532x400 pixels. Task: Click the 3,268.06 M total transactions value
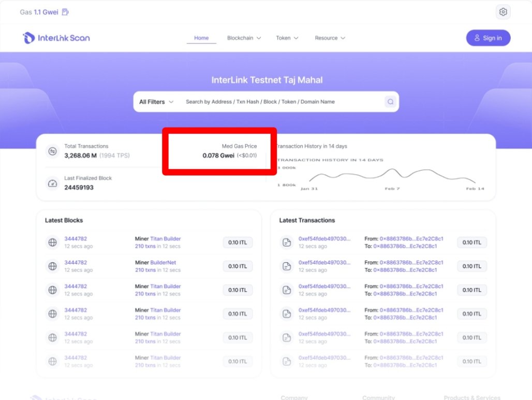click(x=80, y=155)
